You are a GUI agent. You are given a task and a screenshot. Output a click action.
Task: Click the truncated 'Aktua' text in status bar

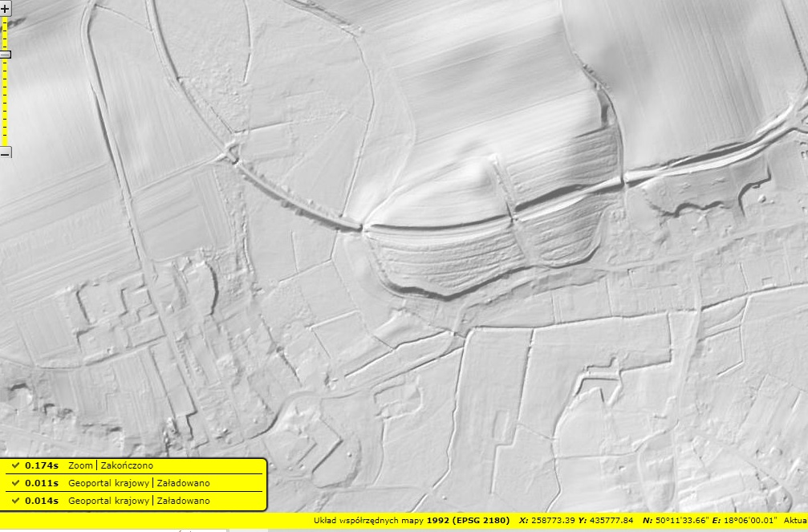pos(795,521)
